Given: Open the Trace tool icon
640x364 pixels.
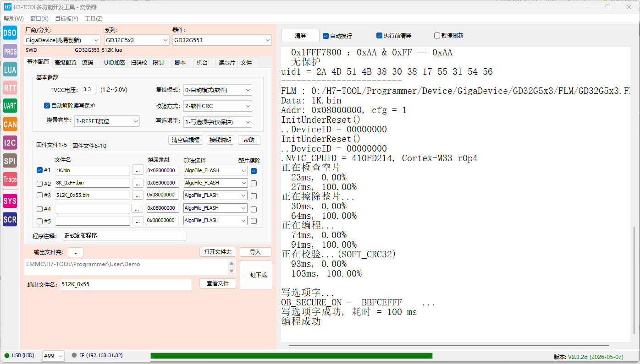Looking at the screenshot, I should 10,179.
